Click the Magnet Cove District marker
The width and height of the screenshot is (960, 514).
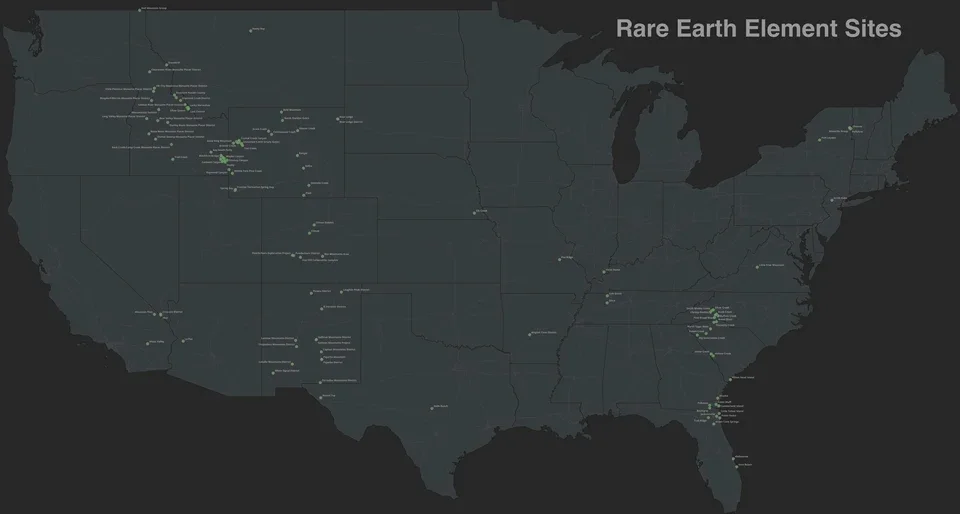coord(530,335)
